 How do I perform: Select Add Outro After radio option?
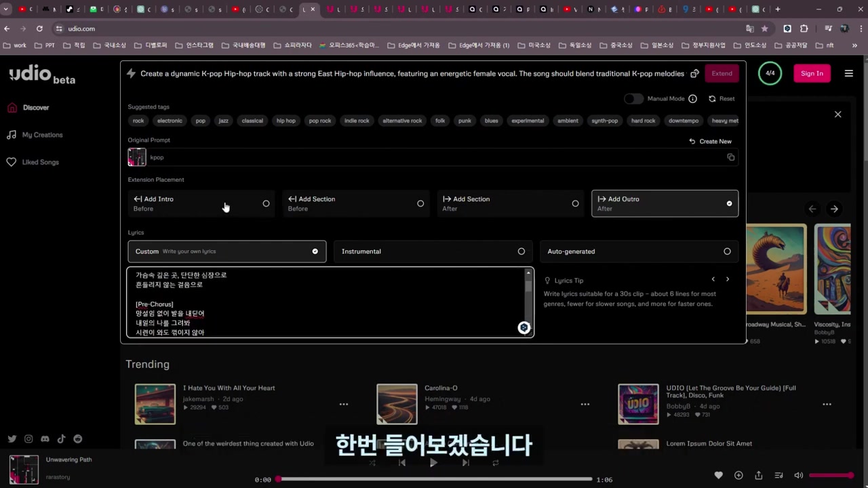point(665,203)
